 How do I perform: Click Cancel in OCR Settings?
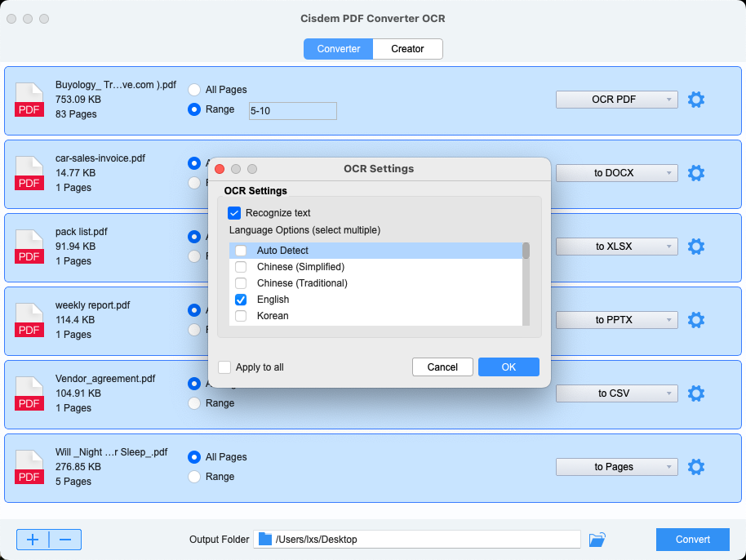click(442, 367)
